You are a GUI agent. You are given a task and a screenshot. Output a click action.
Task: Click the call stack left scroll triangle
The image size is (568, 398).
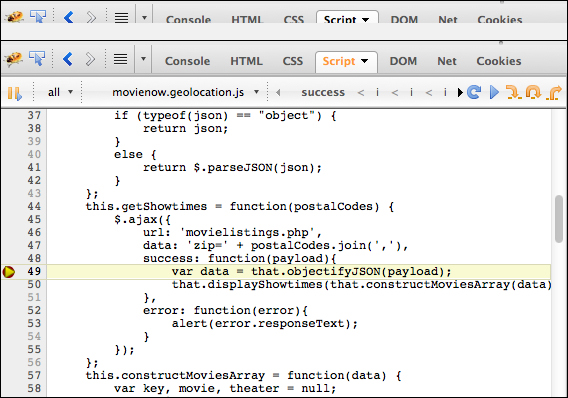pos(278,93)
